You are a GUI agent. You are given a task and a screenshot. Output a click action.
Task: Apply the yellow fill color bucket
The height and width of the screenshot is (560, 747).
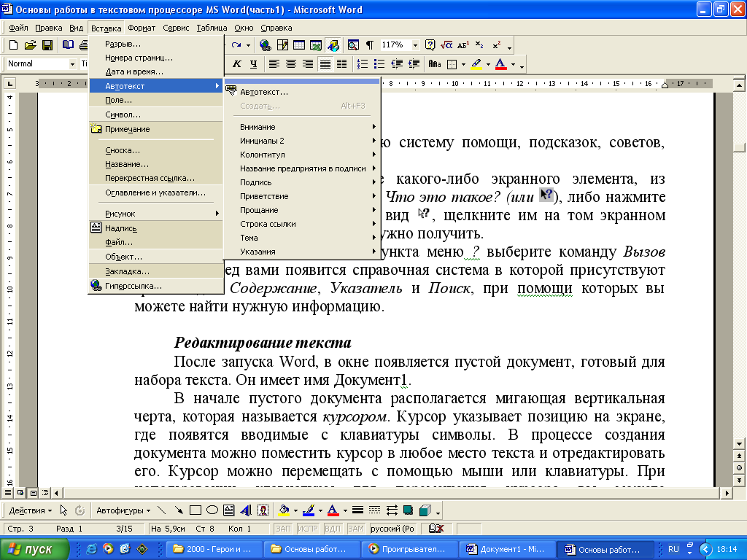(284, 510)
